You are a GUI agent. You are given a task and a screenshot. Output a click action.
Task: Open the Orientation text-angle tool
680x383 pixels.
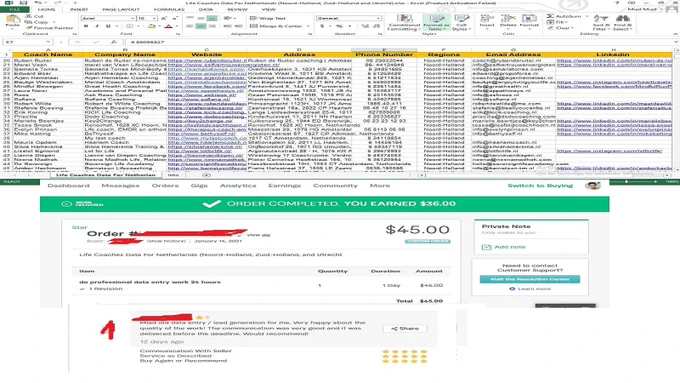click(x=228, y=19)
